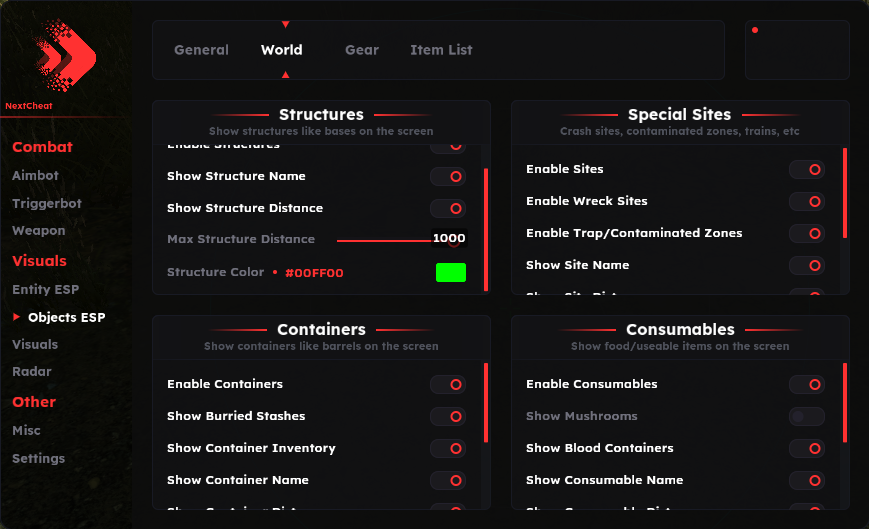The height and width of the screenshot is (529, 869).
Task: Select the Item List tab
Action: click(x=441, y=50)
